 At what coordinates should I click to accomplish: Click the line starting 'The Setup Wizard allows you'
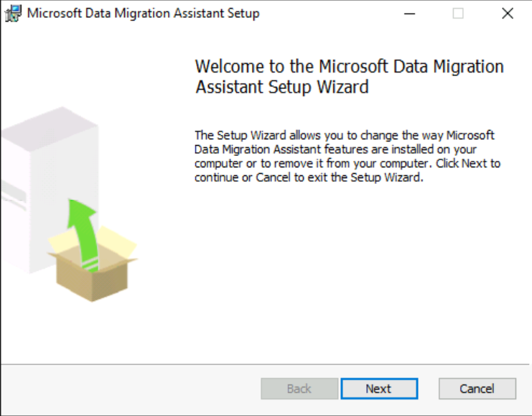pyautogui.click(x=345, y=135)
